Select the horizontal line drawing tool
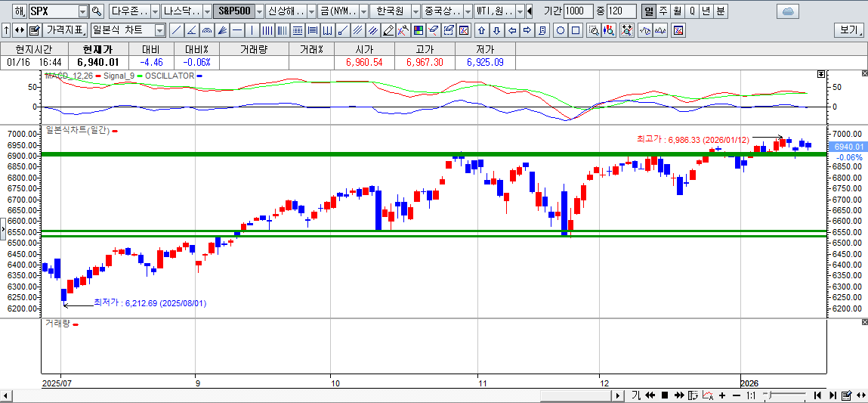 [x=237, y=30]
